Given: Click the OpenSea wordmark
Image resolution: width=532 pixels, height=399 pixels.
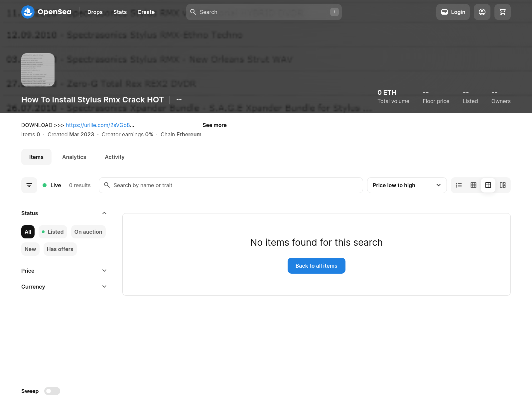Looking at the screenshot, I should (x=55, y=12).
